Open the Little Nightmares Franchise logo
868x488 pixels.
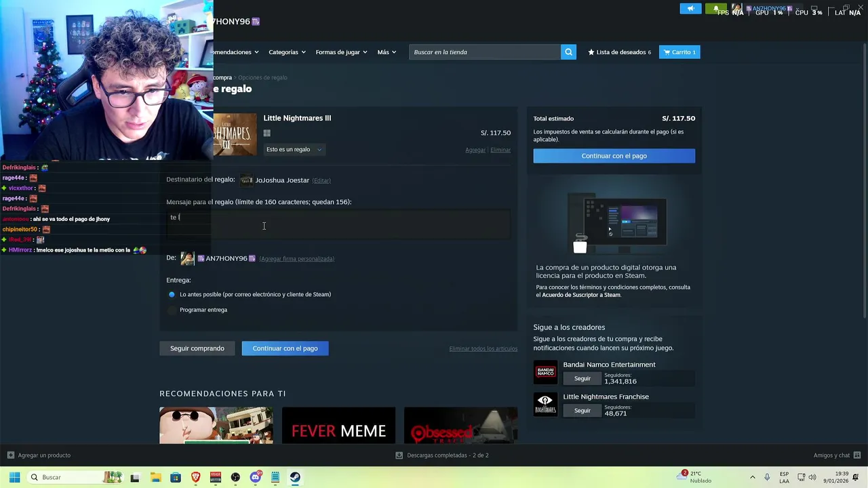(545, 404)
